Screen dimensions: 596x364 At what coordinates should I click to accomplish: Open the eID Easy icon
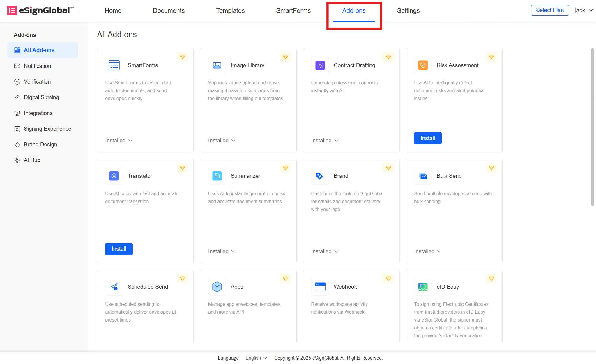pos(423,287)
